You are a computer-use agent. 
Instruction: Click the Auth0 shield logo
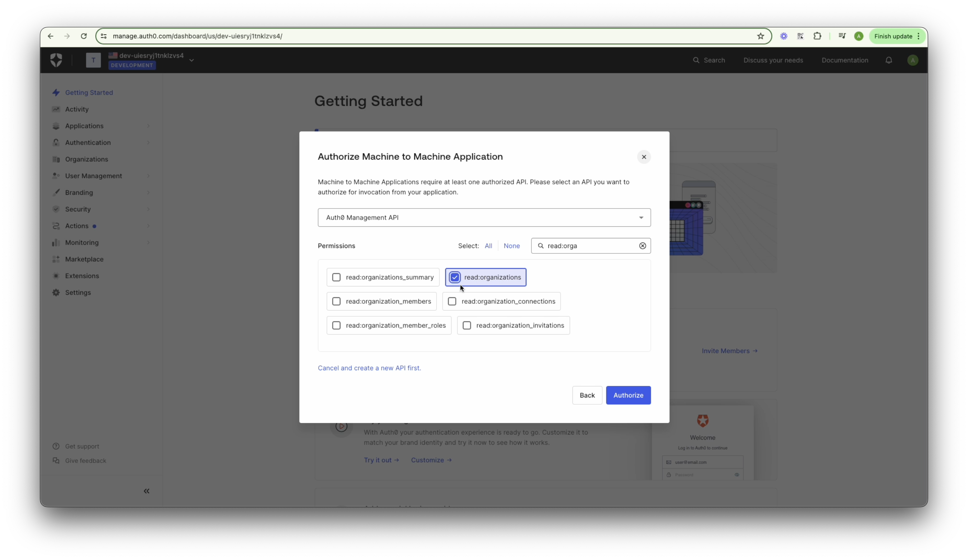[56, 60]
